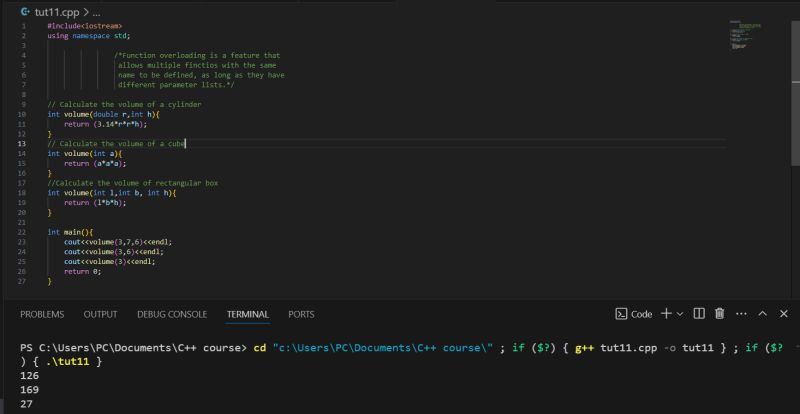Image resolution: width=800 pixels, height=414 pixels.
Task: Switch to the PROBLEMS tab
Action: (x=42, y=314)
